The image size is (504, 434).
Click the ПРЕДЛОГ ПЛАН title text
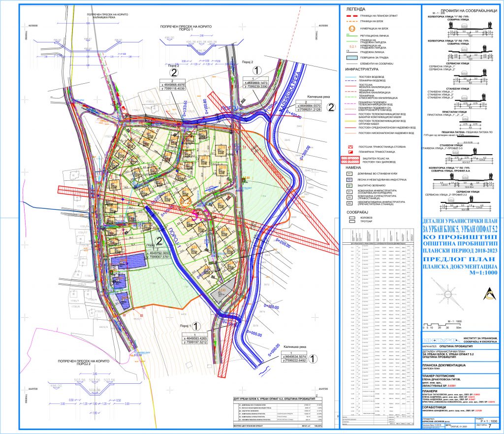(x=460, y=260)
